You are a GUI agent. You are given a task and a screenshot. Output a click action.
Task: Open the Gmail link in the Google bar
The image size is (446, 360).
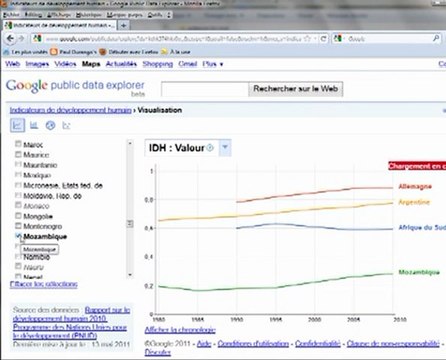(188, 64)
